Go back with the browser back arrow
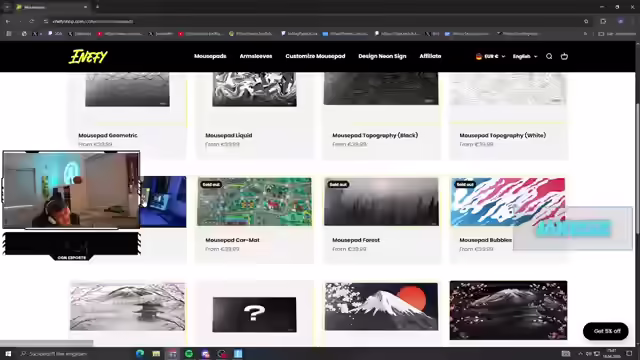The width and height of the screenshot is (640, 360). (x=8, y=21)
